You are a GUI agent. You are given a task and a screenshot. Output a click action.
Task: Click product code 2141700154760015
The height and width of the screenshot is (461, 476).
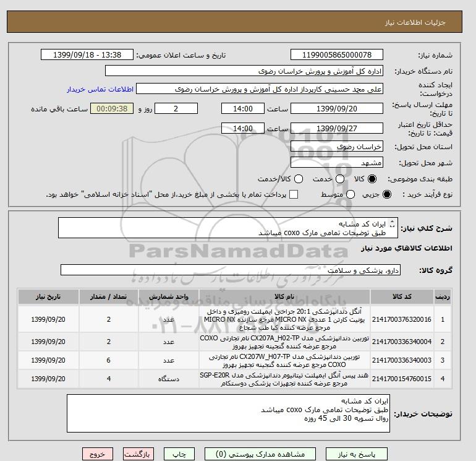click(402, 379)
